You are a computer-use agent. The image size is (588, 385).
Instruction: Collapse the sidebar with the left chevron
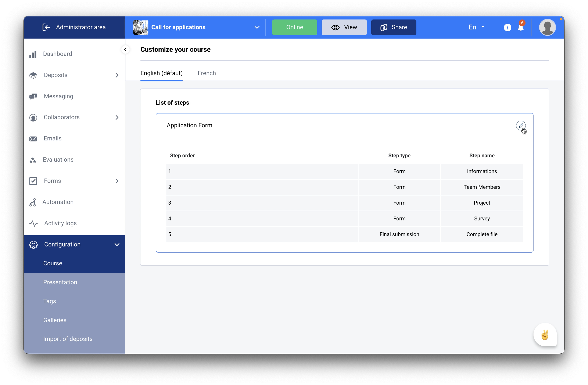click(125, 49)
